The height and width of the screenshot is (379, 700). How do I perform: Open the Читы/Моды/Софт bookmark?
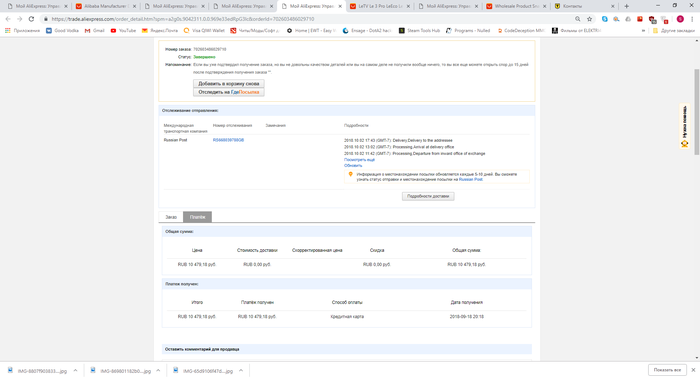[255, 31]
